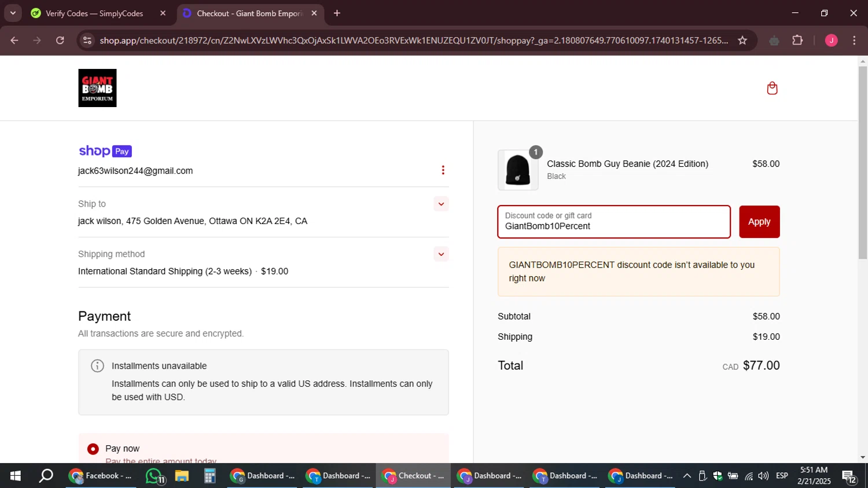Select the Checkout Giant Bomb Emporium tab
The width and height of the screenshot is (868, 488).
pos(249,13)
